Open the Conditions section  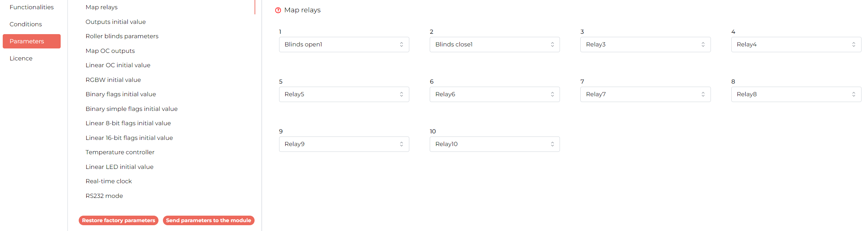click(x=26, y=24)
